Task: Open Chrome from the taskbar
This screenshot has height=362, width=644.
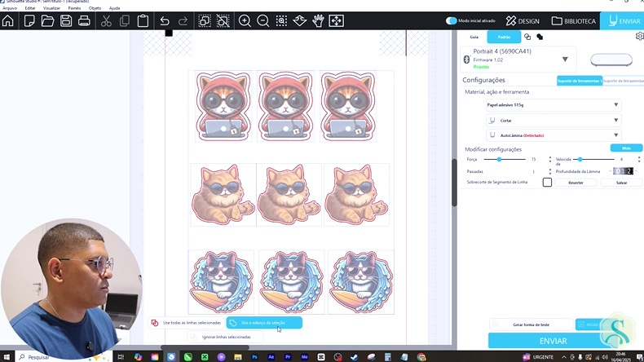Action: tap(421, 356)
